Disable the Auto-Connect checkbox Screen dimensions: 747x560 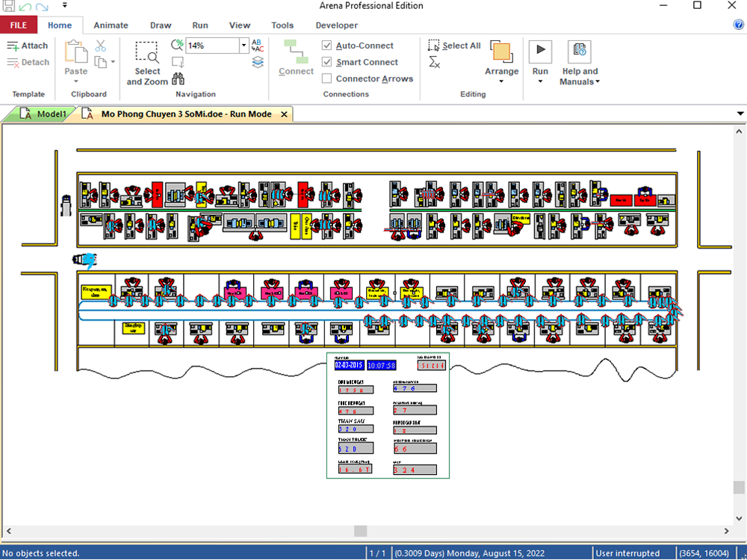tap(327, 46)
